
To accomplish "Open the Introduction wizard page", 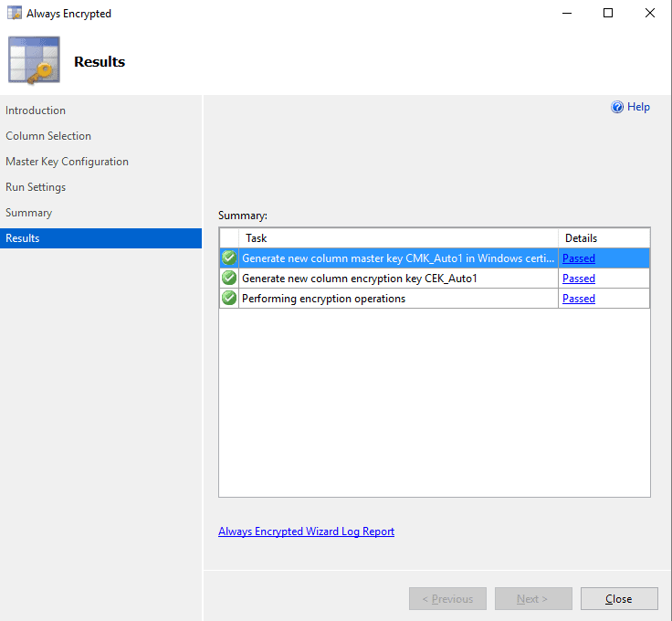I will (36, 111).
